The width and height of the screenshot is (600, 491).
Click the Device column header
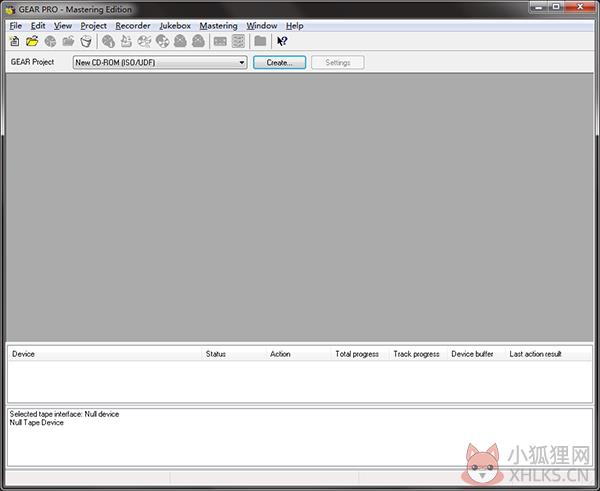pyautogui.click(x=104, y=354)
